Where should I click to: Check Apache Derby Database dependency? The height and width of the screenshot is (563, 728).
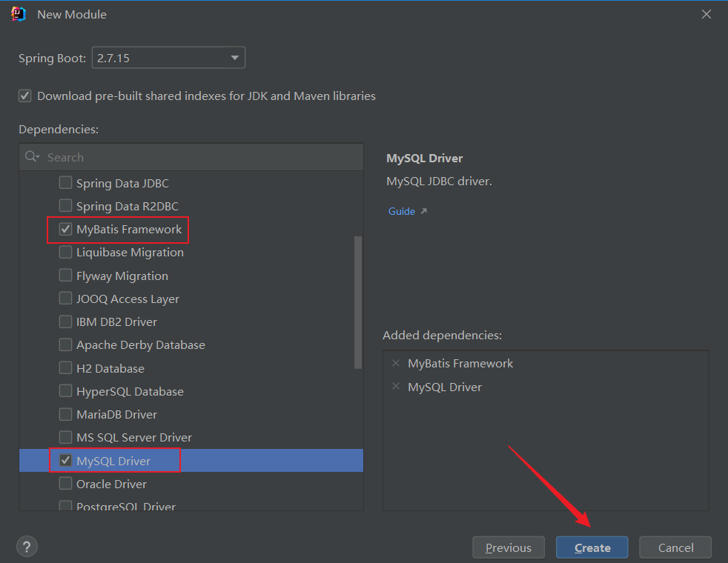[x=65, y=344]
